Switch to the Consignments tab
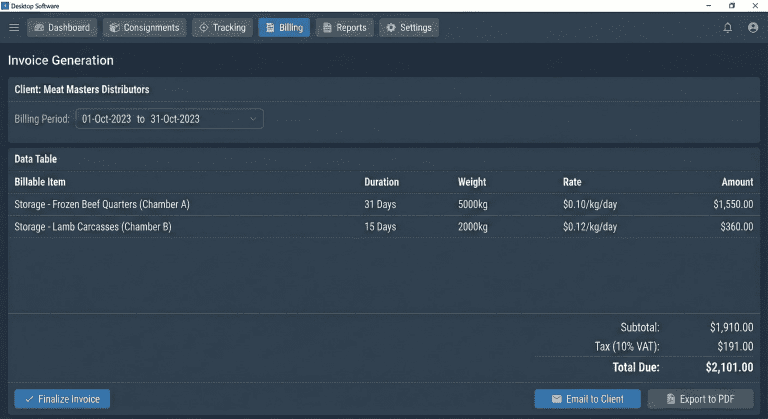Screen dimensions: 768x419 click(146, 28)
